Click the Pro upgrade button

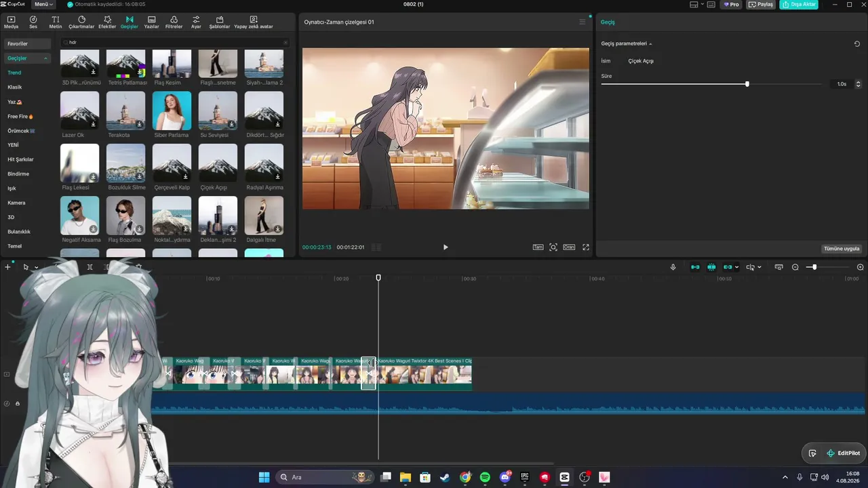point(731,5)
